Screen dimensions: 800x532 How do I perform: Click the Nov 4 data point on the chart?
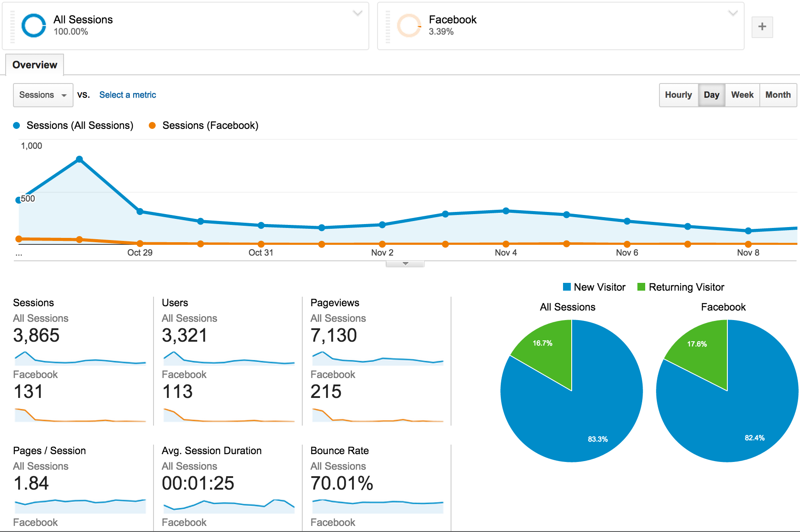click(506, 211)
